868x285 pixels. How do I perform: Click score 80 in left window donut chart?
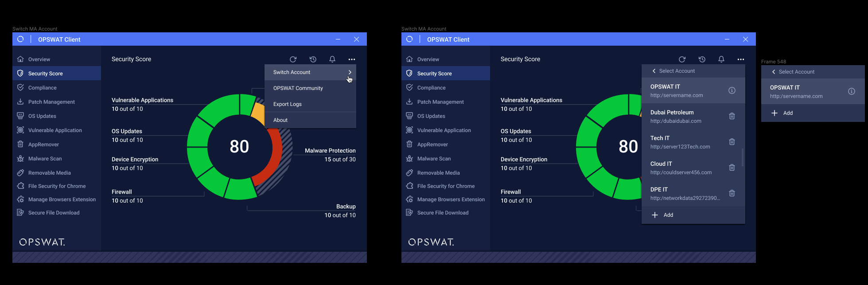(239, 146)
